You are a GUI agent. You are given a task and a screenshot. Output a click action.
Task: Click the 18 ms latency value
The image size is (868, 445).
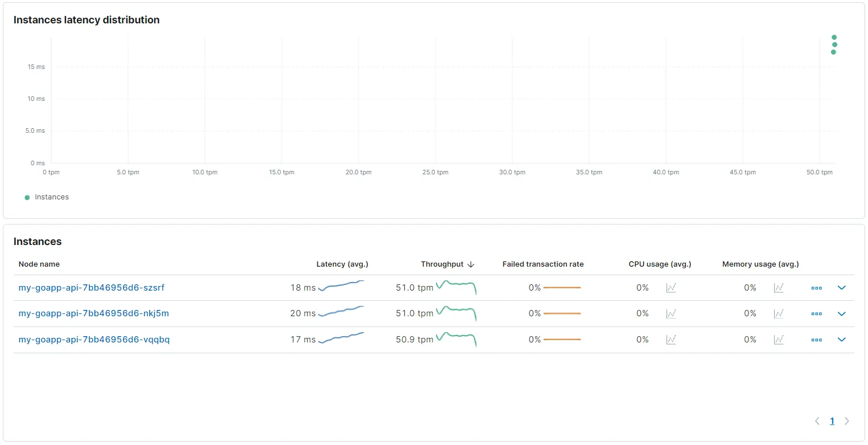coord(303,288)
